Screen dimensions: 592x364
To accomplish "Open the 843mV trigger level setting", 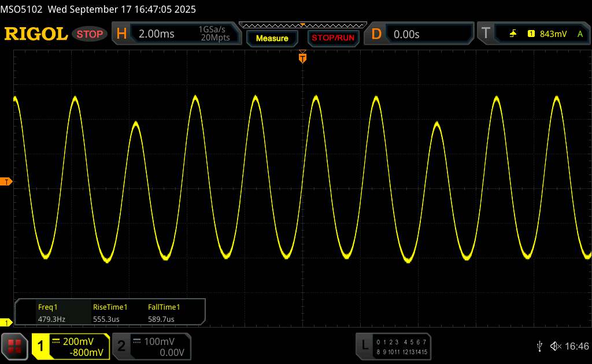I will coord(553,34).
